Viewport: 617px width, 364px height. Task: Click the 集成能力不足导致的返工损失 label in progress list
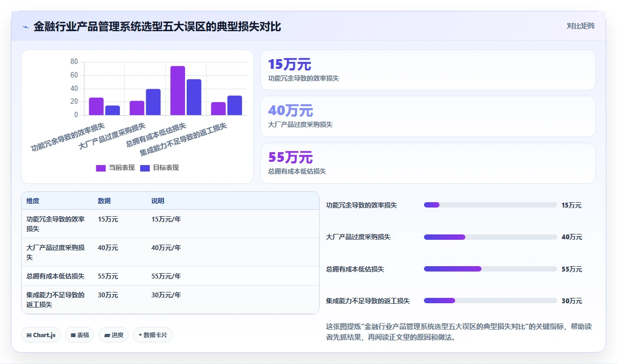(x=368, y=301)
